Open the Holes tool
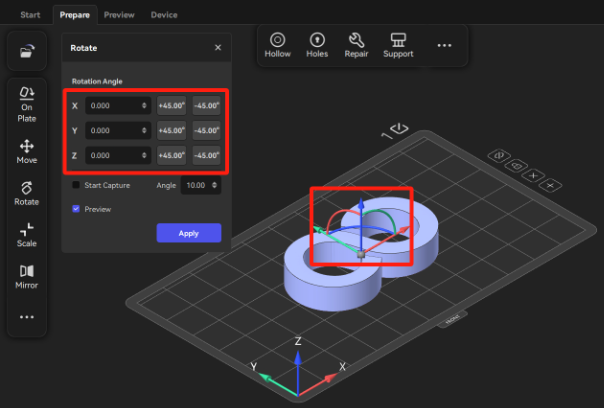Image resolution: width=604 pixels, height=408 pixels. click(x=317, y=45)
